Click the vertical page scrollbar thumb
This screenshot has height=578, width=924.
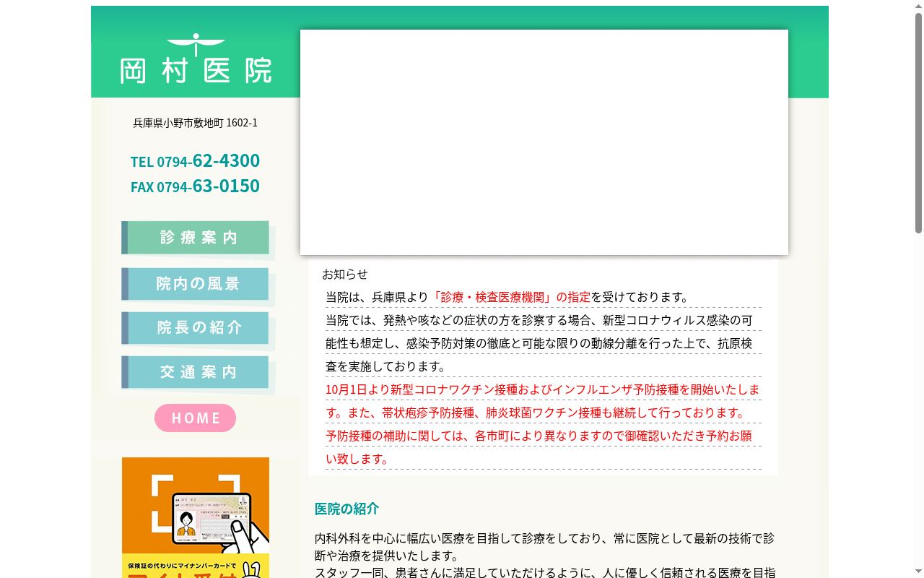[x=918, y=123]
